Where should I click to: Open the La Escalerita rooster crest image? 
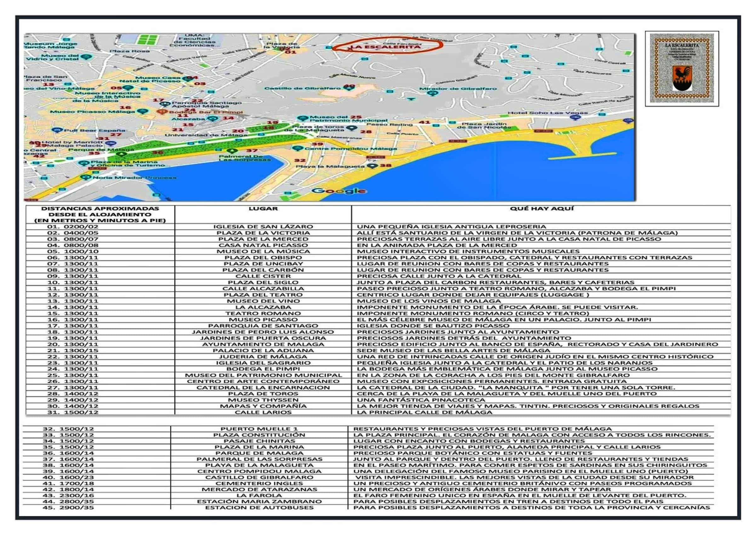pos(682,68)
